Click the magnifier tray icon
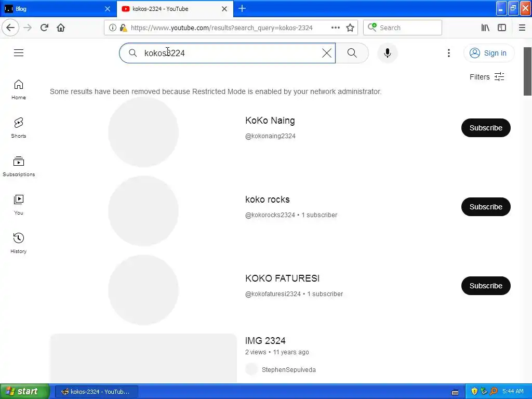The height and width of the screenshot is (399, 532). 494,392
